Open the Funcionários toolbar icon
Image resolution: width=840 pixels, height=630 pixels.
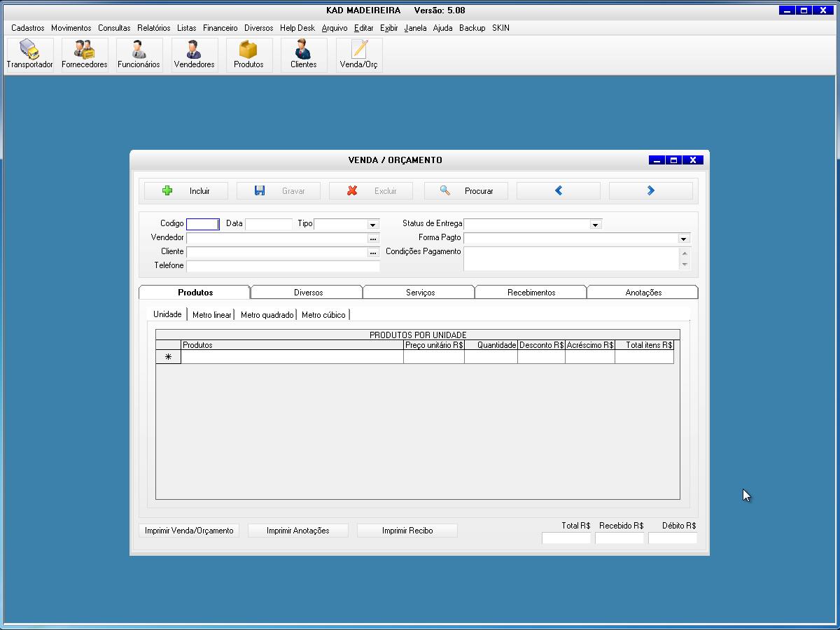pyautogui.click(x=139, y=55)
